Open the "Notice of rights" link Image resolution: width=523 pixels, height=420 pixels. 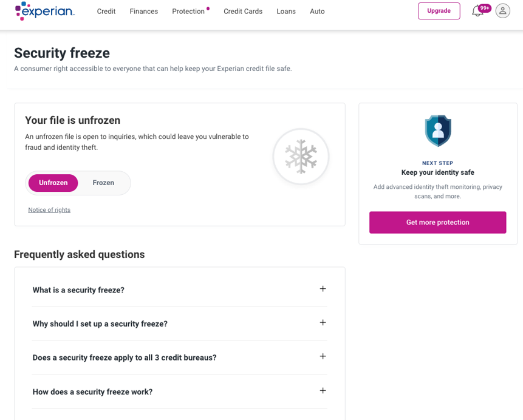pyautogui.click(x=49, y=210)
